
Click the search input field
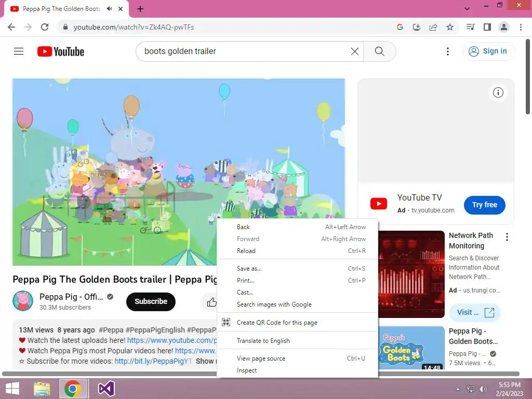[x=245, y=51]
